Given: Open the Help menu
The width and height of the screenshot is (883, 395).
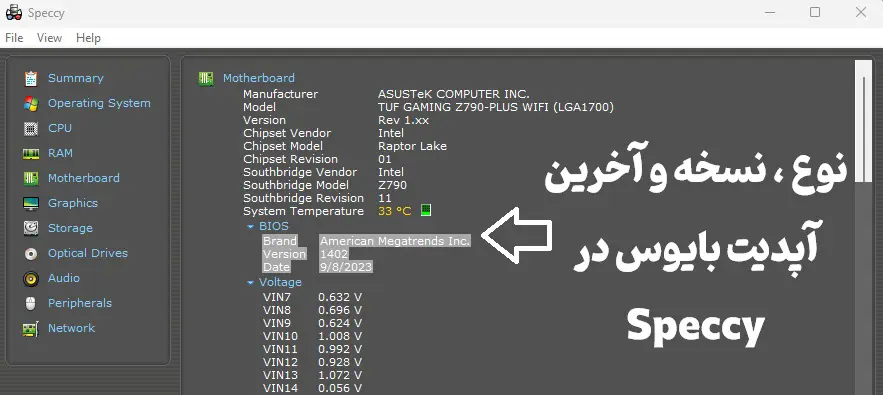Looking at the screenshot, I should click(x=88, y=38).
